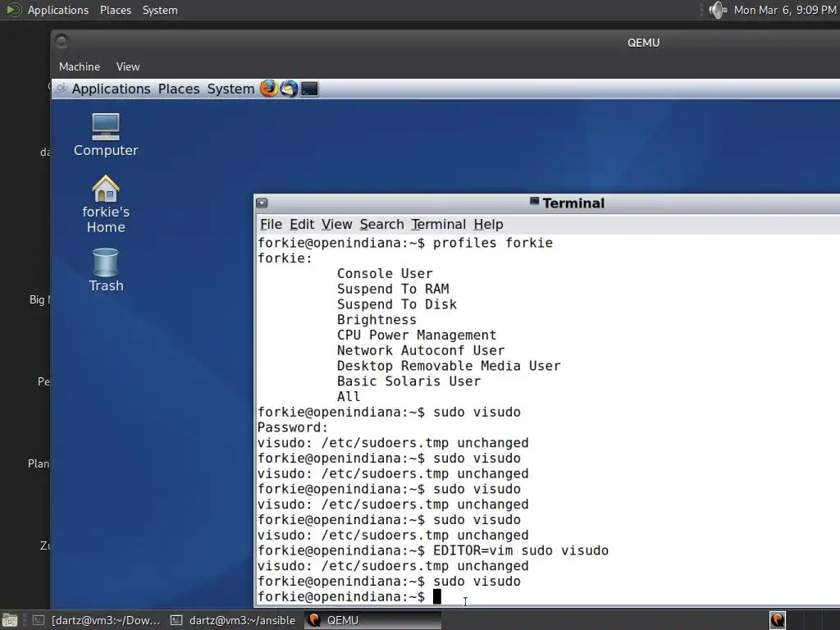Click the guest Applications foot logo icon
840x630 pixels.
(61, 89)
